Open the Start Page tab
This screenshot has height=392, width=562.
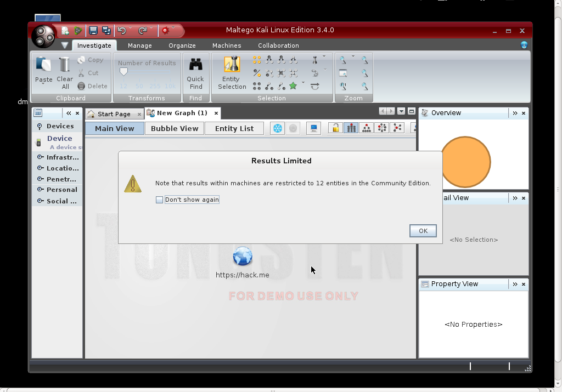(114, 114)
